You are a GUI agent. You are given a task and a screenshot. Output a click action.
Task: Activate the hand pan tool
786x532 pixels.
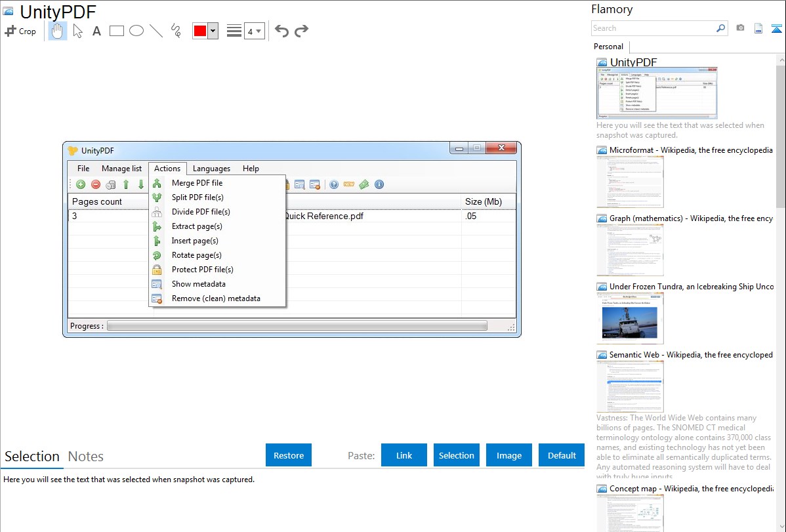point(58,31)
